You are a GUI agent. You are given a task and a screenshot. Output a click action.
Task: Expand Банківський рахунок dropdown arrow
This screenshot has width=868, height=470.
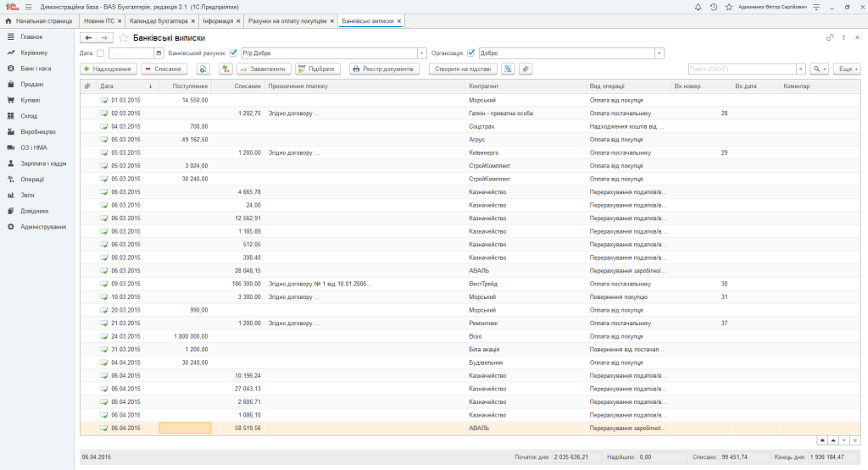422,53
